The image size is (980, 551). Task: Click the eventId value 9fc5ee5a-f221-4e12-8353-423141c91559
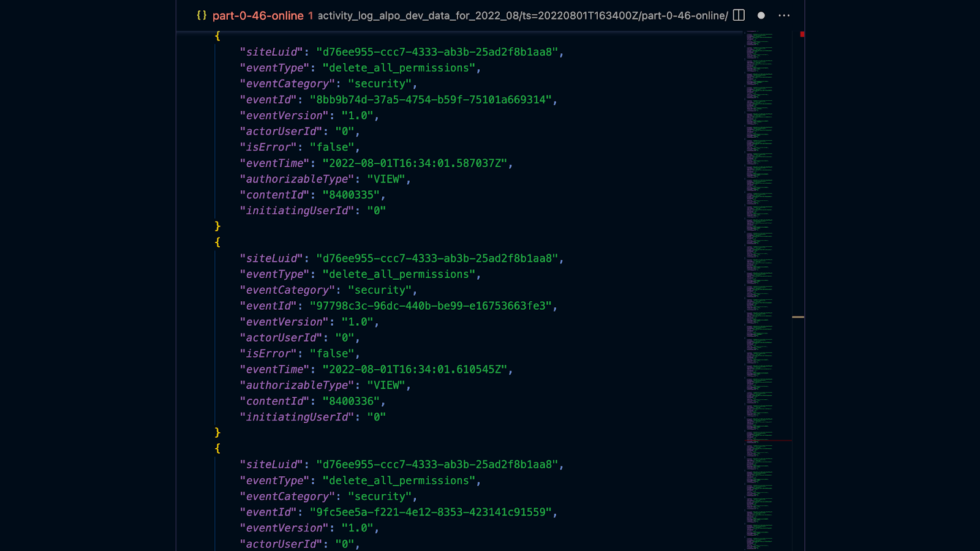pyautogui.click(x=431, y=512)
